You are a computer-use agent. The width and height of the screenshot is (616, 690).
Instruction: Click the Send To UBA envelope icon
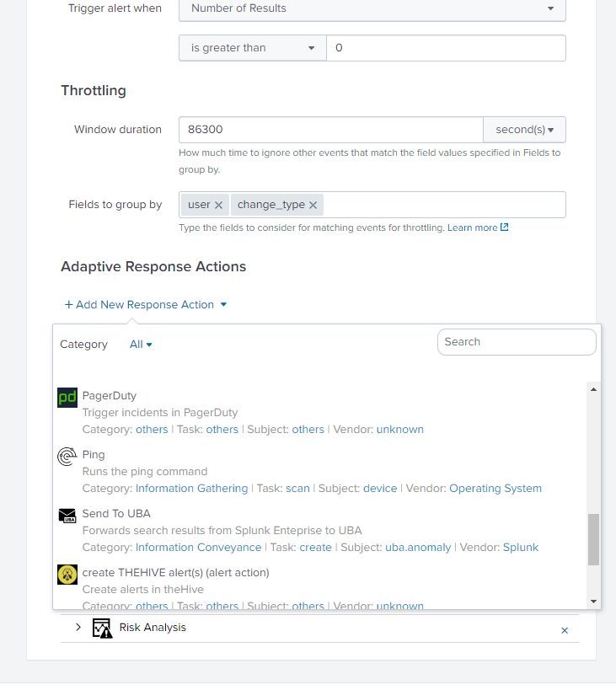coord(67,516)
